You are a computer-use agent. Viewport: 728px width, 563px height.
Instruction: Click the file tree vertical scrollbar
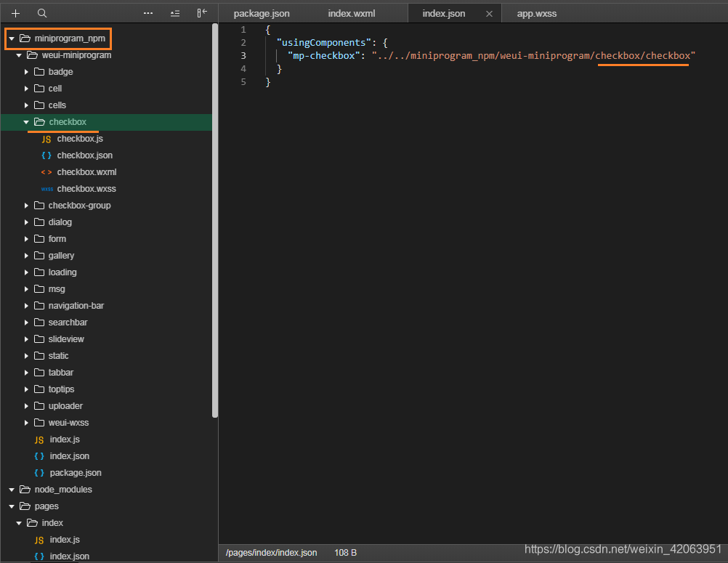click(215, 220)
